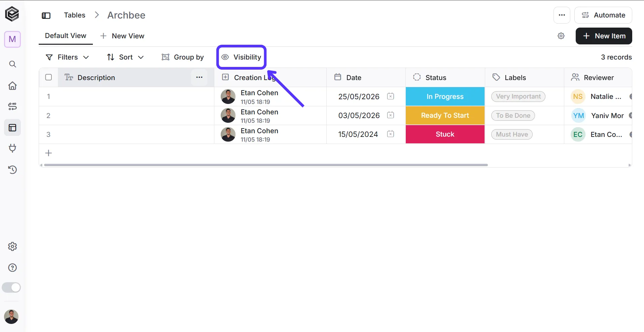
Task: Click the Status column header
Action: click(445, 77)
